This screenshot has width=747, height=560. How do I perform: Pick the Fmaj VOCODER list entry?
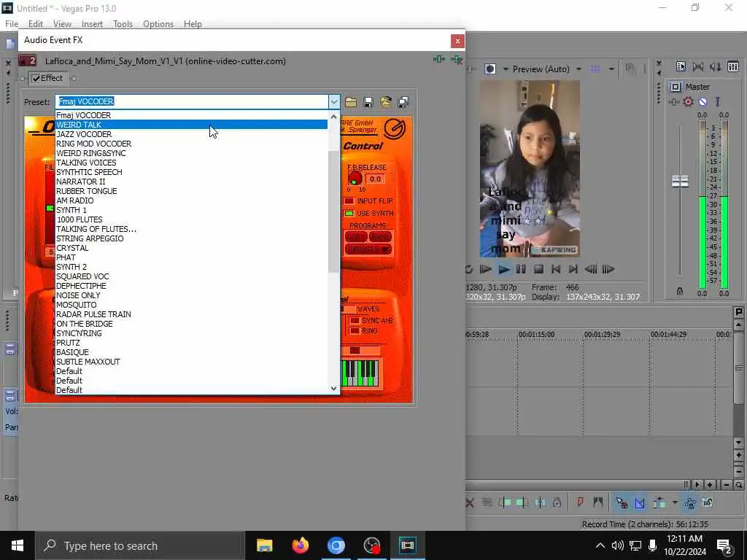[192, 115]
